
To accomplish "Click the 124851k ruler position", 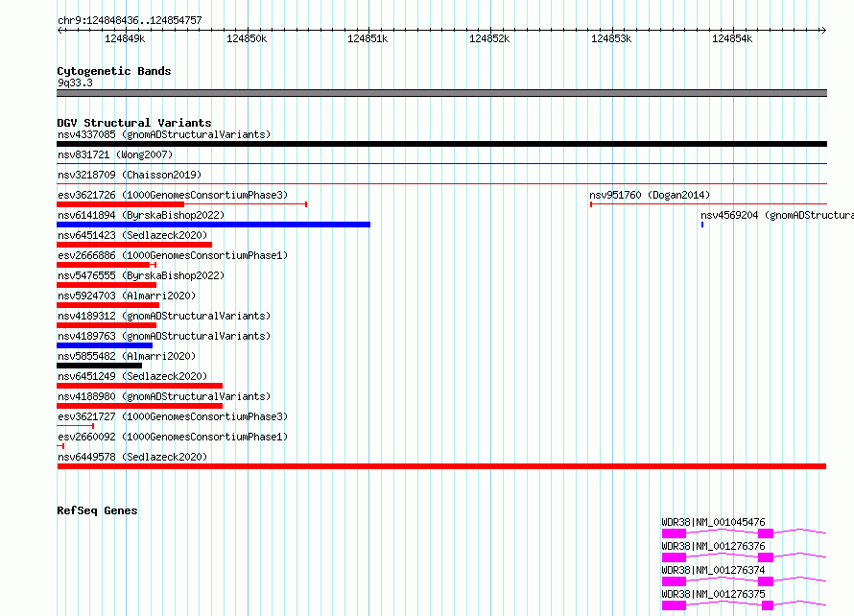I will click(368, 38).
